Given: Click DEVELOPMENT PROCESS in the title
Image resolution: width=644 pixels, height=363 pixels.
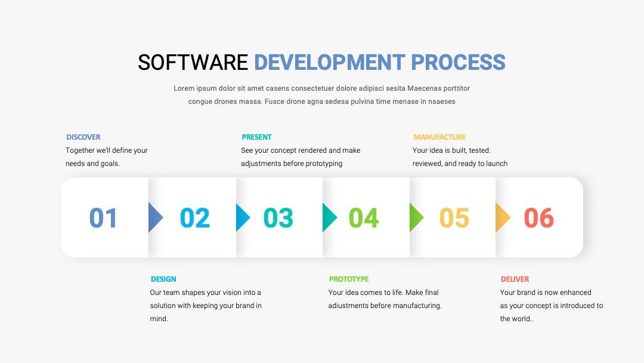Looking at the screenshot, I should click(380, 63).
